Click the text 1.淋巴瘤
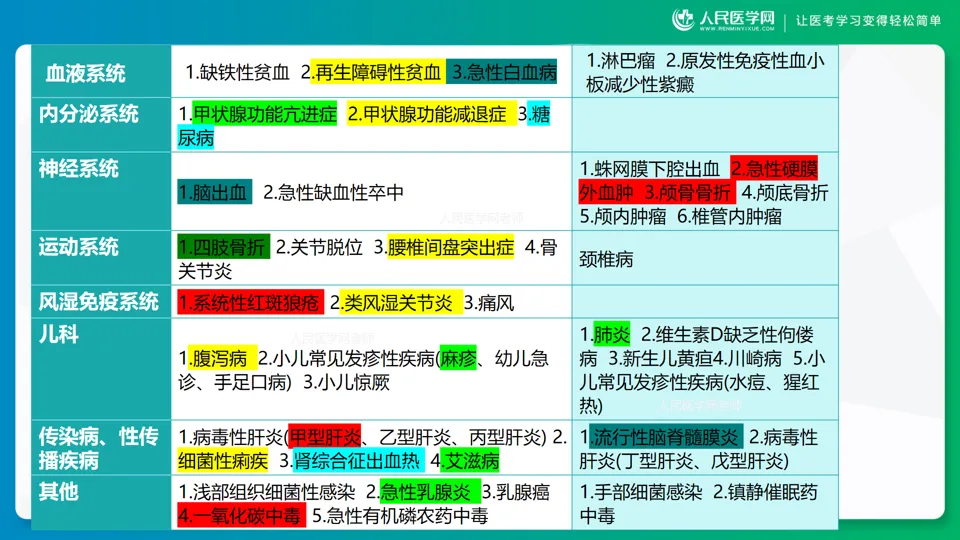The height and width of the screenshot is (540, 960). pos(620,60)
